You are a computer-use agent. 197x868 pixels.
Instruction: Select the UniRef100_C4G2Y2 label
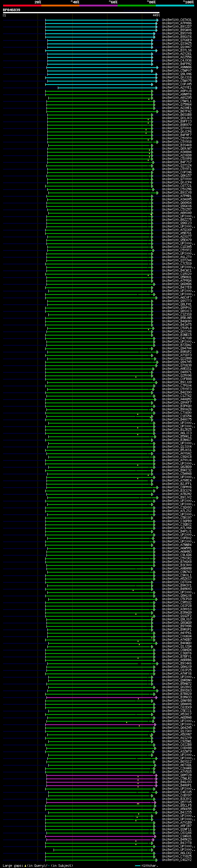(x=176, y=860)
